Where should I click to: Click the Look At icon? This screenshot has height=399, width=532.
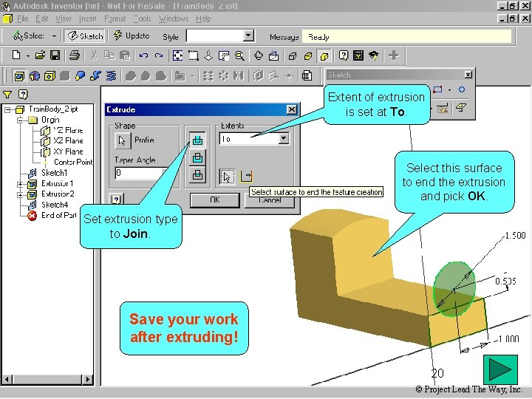click(274, 55)
